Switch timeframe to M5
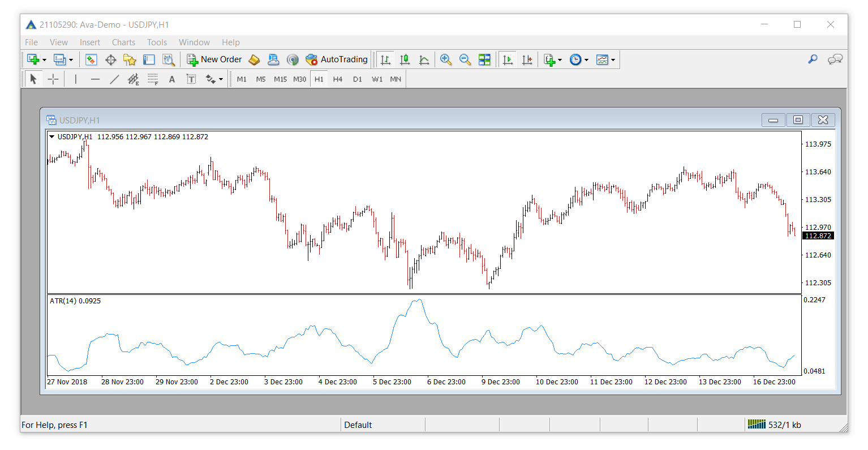This screenshot has width=868, height=450. point(261,79)
